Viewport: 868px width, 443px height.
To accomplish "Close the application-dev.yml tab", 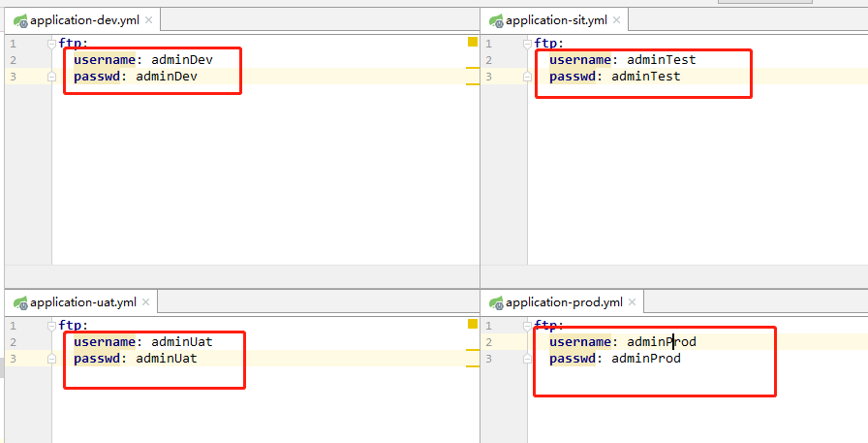I will [148, 20].
